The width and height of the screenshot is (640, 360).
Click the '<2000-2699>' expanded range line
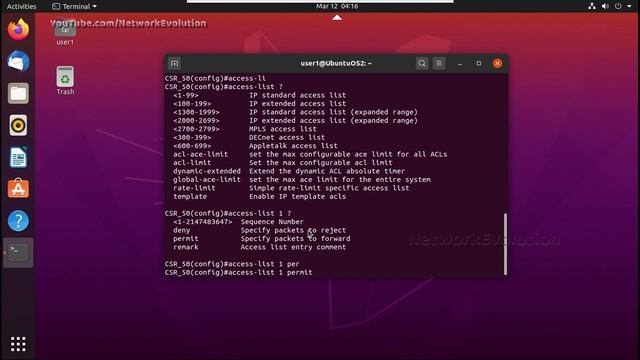tap(296, 120)
